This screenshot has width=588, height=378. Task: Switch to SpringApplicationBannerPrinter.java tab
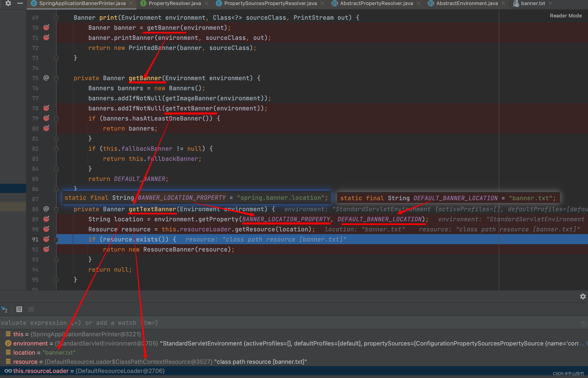coord(82,3)
